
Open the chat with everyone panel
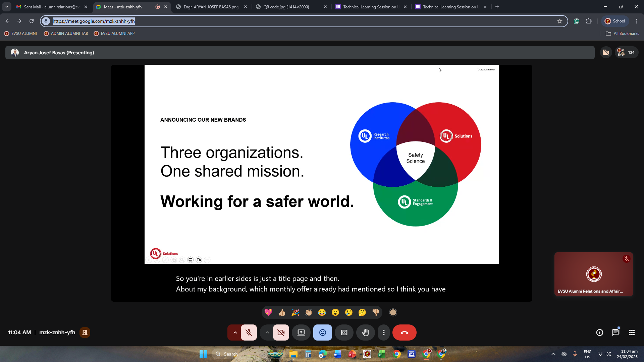615,333
